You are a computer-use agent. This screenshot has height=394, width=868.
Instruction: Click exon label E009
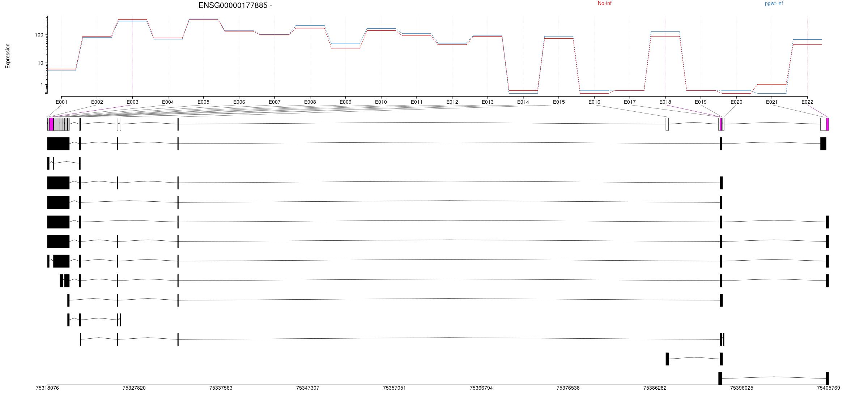pos(345,102)
